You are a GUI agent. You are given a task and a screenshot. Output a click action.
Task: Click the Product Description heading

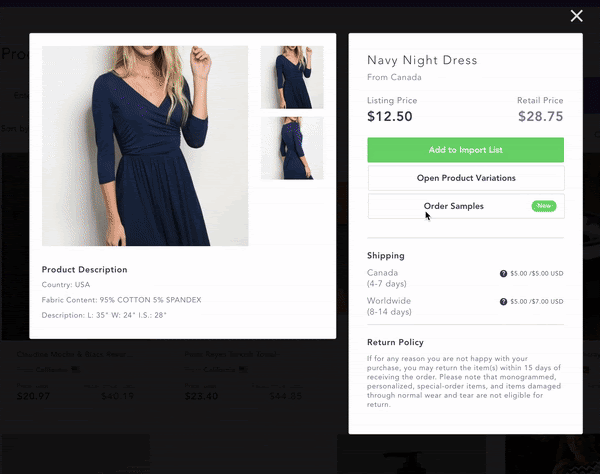click(x=85, y=269)
